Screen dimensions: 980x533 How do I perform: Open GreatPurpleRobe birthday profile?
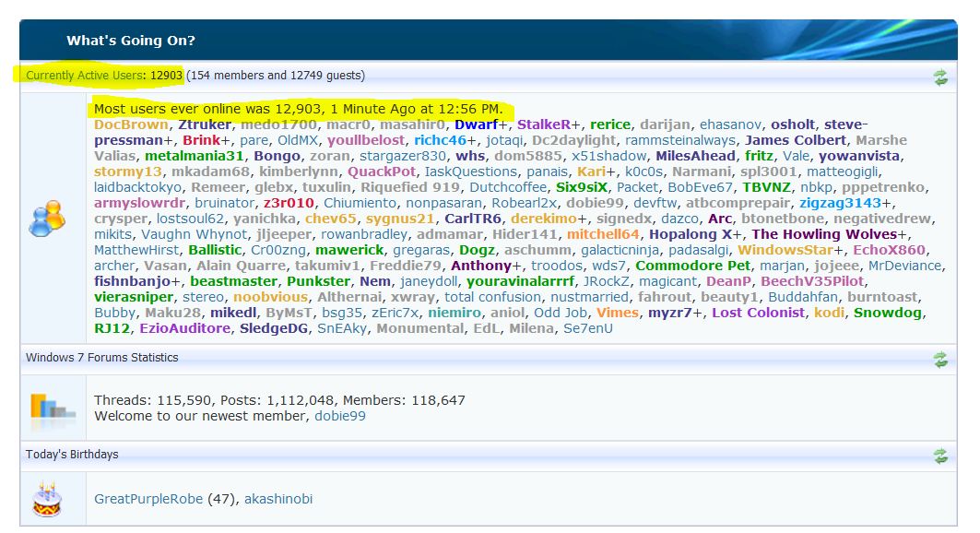click(x=148, y=499)
